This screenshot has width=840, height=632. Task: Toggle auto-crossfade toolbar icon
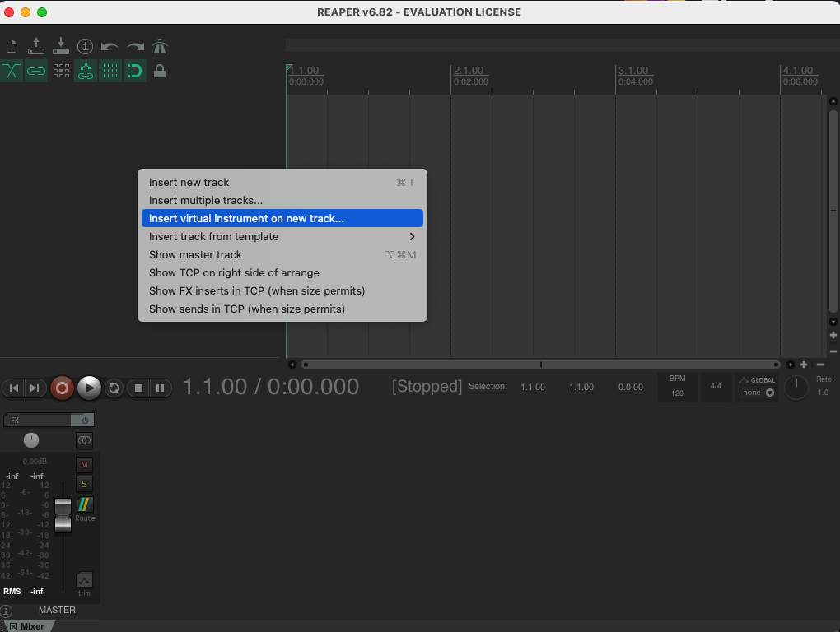tap(12, 71)
